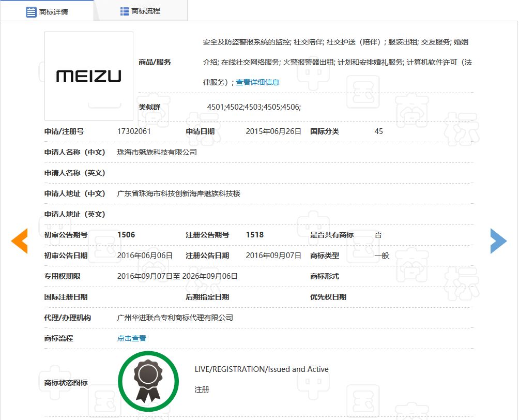Go to next trademark with blue arrow
The width and height of the screenshot is (519, 420).
click(x=498, y=241)
